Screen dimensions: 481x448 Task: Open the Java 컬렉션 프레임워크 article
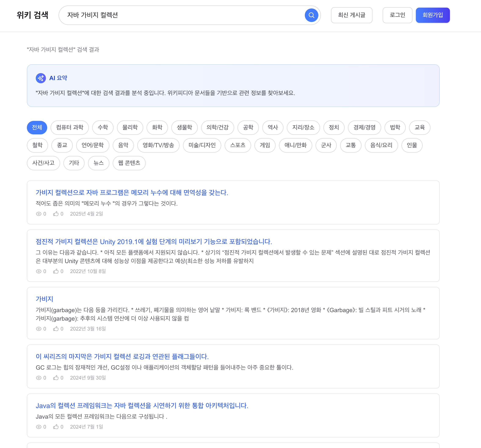tap(142, 404)
